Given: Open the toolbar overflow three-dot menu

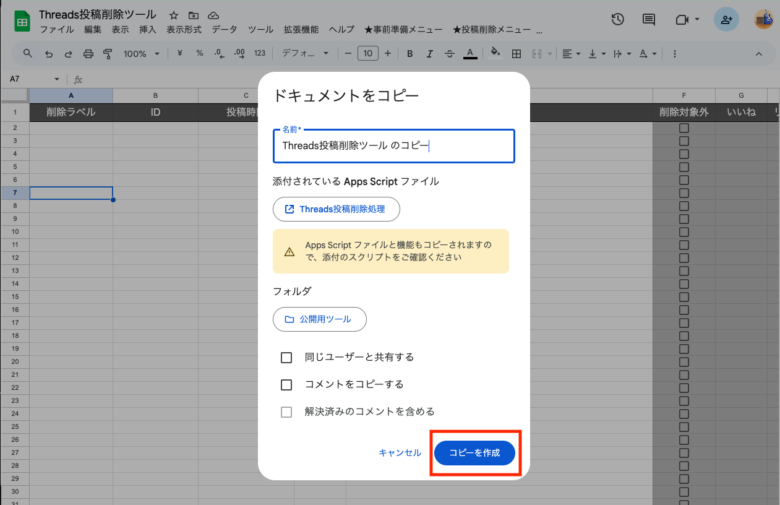Looking at the screenshot, I should point(675,54).
